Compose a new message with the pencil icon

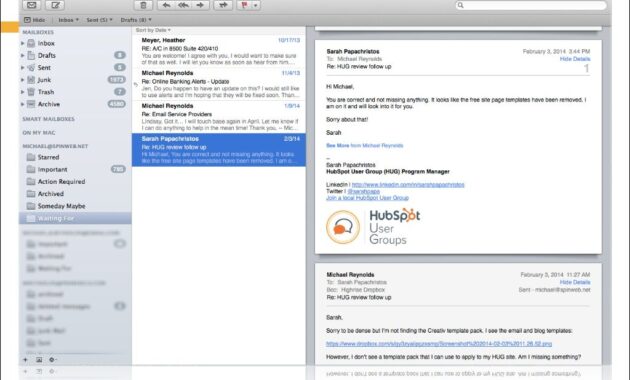pos(55,5)
